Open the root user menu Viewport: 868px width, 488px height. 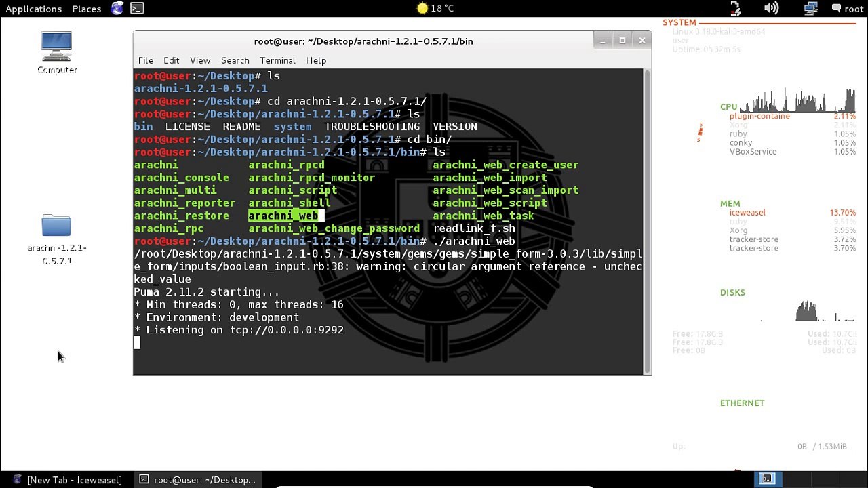click(x=847, y=9)
